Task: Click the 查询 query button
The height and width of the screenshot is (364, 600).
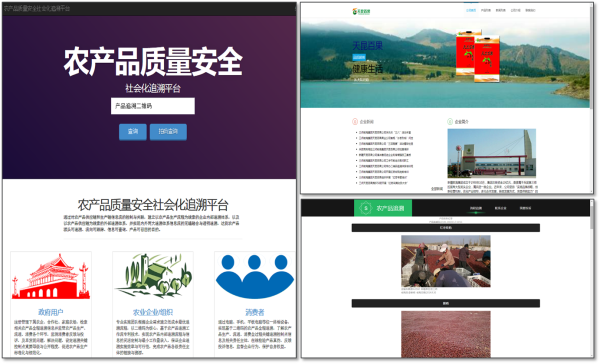Action: point(132,132)
